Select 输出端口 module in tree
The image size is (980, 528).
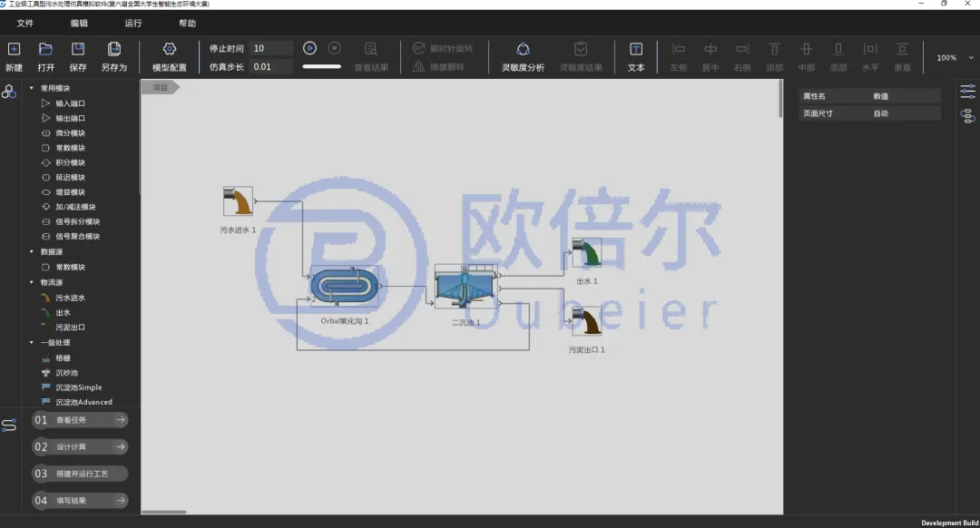70,118
